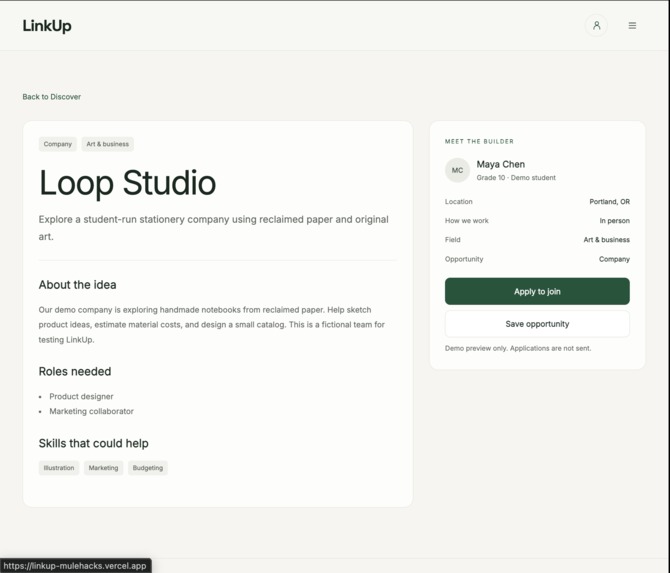Click the Save opportunity button
Viewport: 670px width, 573px height.
tap(537, 324)
